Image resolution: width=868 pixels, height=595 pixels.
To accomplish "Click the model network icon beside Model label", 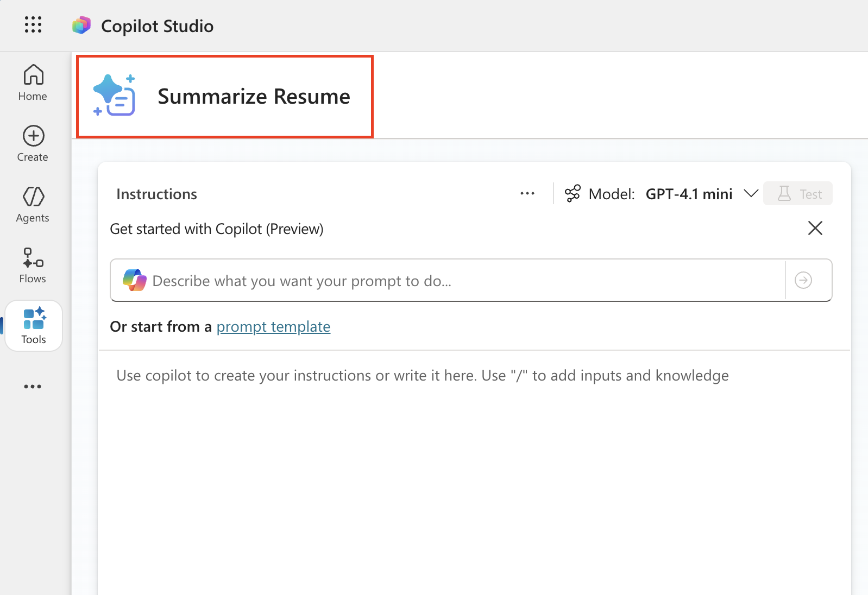I will coord(573,194).
